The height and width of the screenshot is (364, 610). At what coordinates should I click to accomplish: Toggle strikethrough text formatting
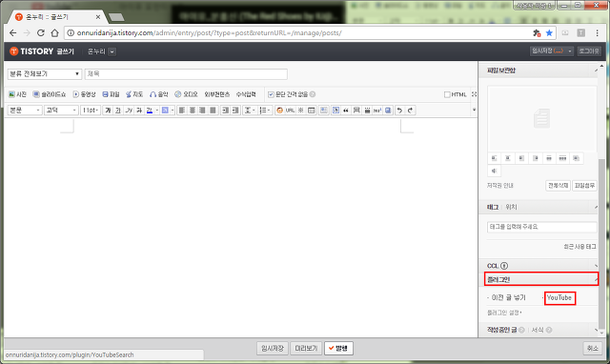(139, 111)
